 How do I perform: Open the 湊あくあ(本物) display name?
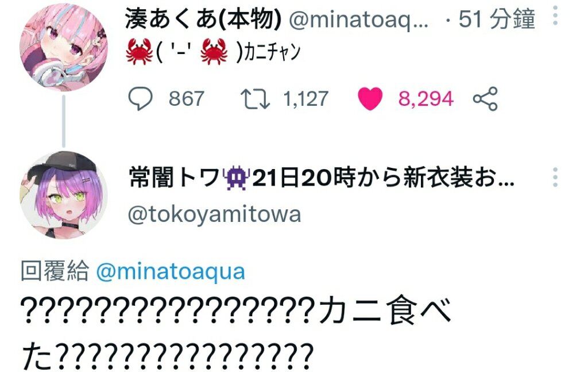click(203, 19)
